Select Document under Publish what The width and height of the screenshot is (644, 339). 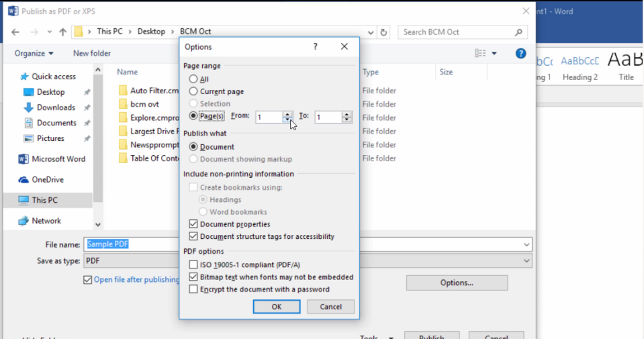(193, 146)
